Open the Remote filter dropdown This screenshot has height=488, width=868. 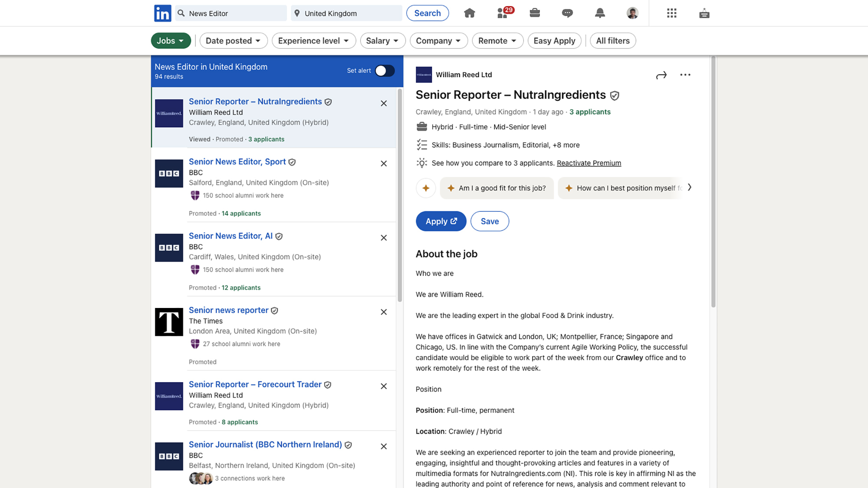coord(497,41)
